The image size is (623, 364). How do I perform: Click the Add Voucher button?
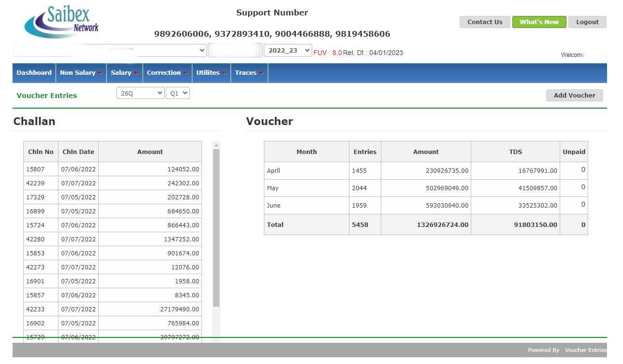tap(574, 95)
